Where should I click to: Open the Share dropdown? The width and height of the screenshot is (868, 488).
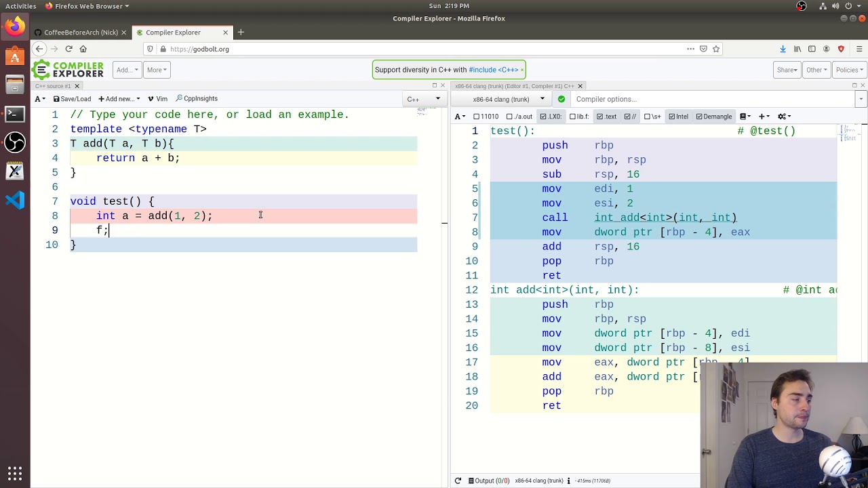[787, 70]
